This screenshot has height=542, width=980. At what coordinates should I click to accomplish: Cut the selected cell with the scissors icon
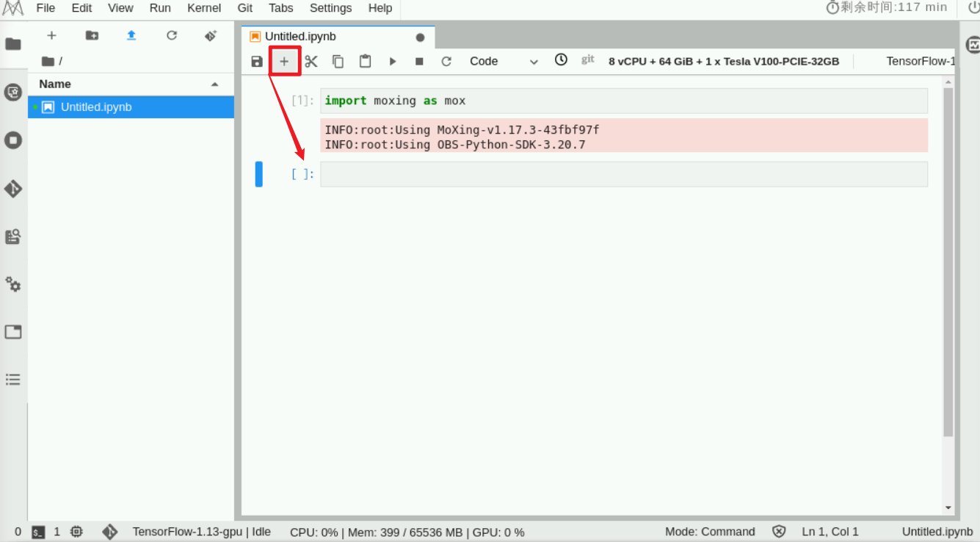[x=311, y=62]
